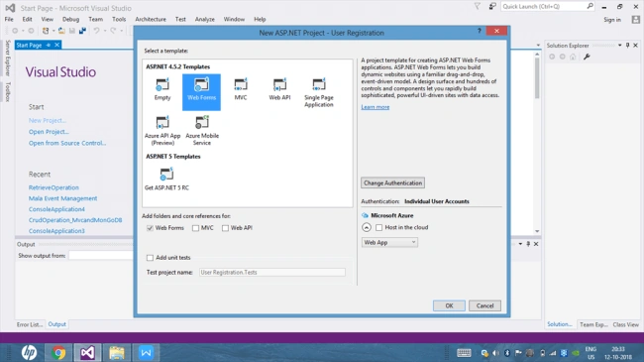The image size is (644, 362).
Task: Open the Output panel window options arrow
Action: tap(520, 244)
